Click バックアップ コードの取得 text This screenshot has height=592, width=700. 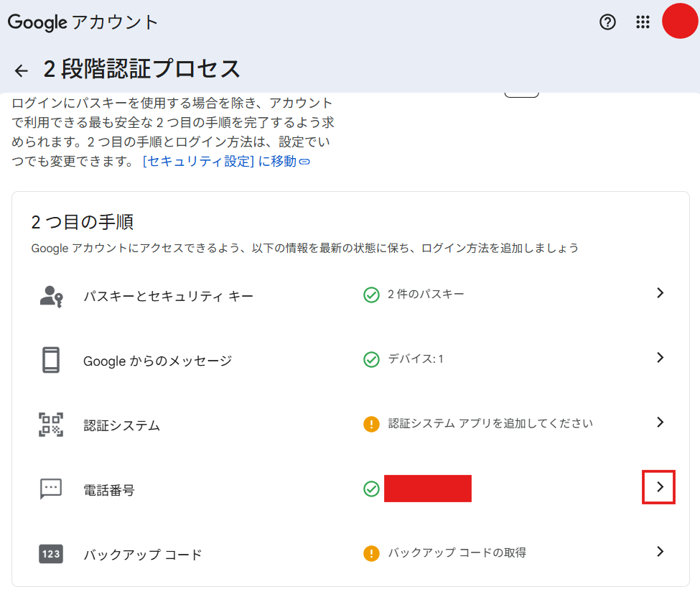click(x=457, y=552)
